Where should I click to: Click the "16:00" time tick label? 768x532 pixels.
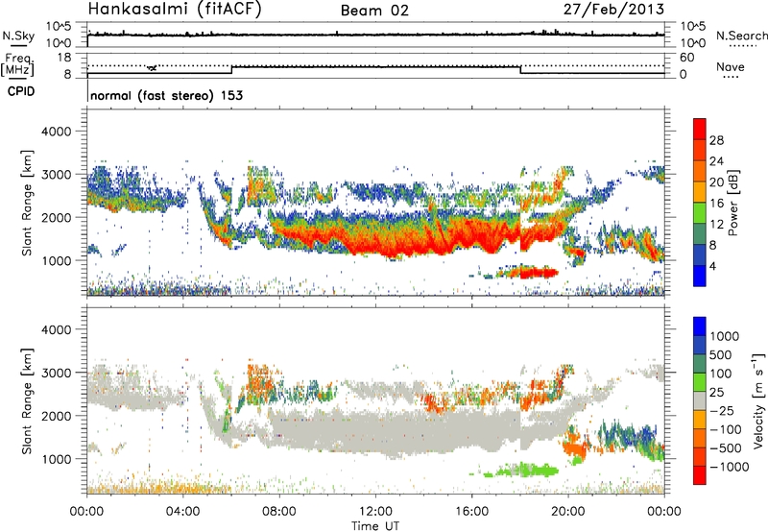point(471,512)
